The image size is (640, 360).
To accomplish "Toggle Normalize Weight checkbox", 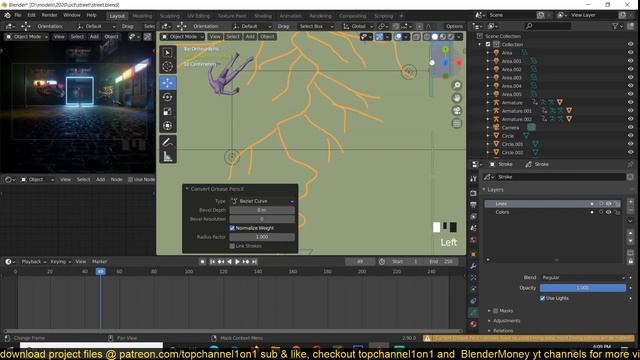I will point(232,228).
